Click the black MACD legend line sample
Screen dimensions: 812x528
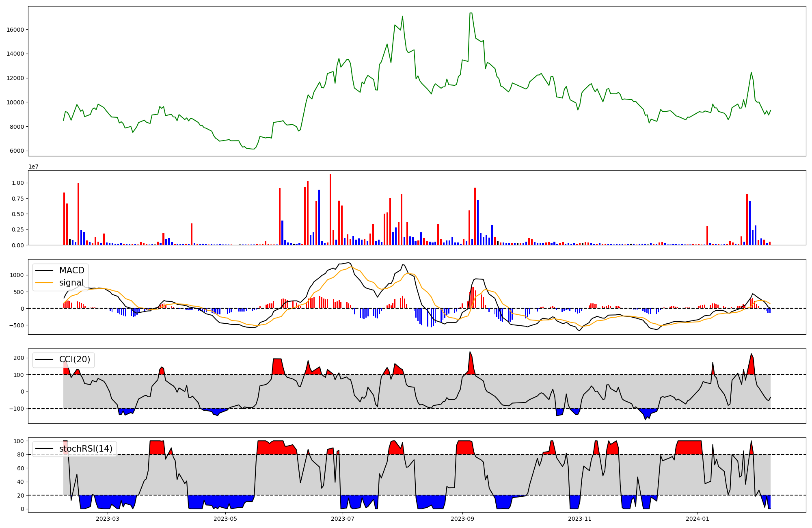click(x=44, y=270)
